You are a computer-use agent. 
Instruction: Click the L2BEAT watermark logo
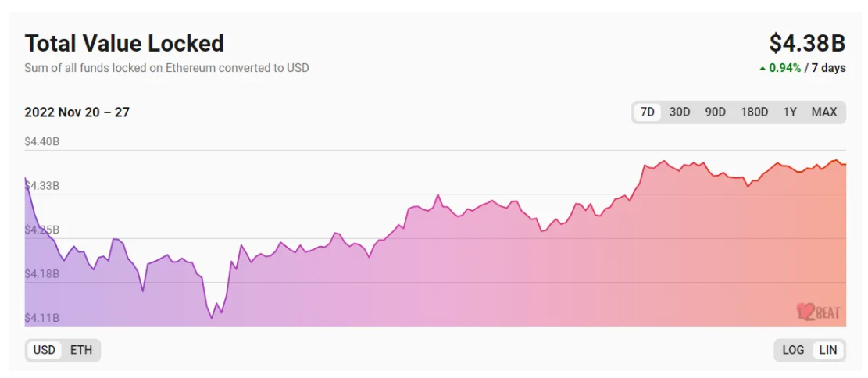pos(818,312)
